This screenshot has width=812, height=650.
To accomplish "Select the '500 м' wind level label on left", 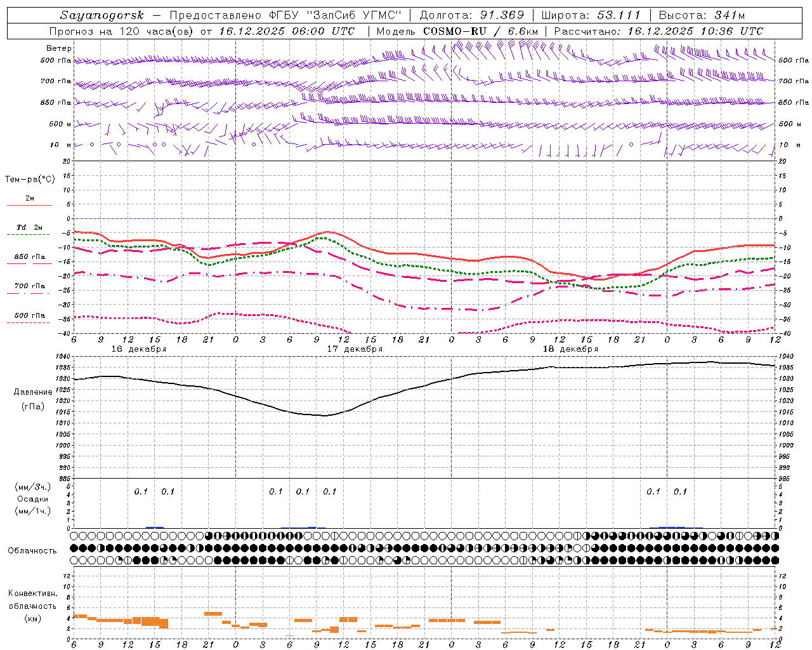I will tap(60, 124).
